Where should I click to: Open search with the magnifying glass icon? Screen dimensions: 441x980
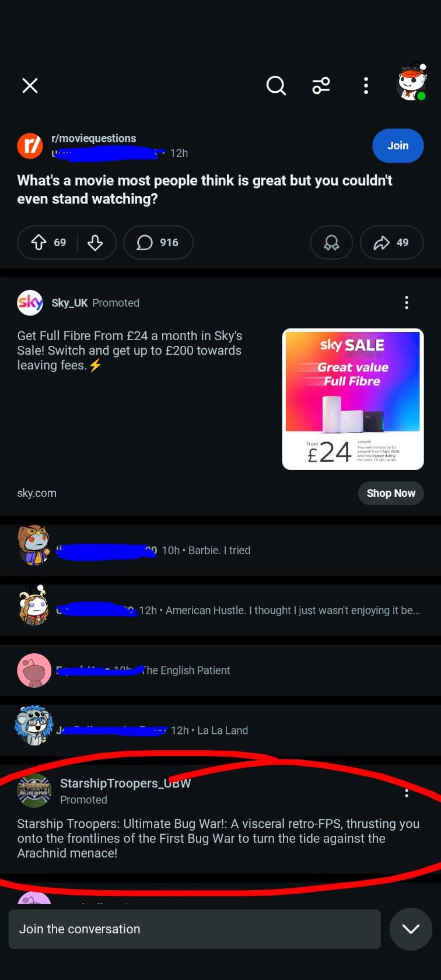click(276, 86)
